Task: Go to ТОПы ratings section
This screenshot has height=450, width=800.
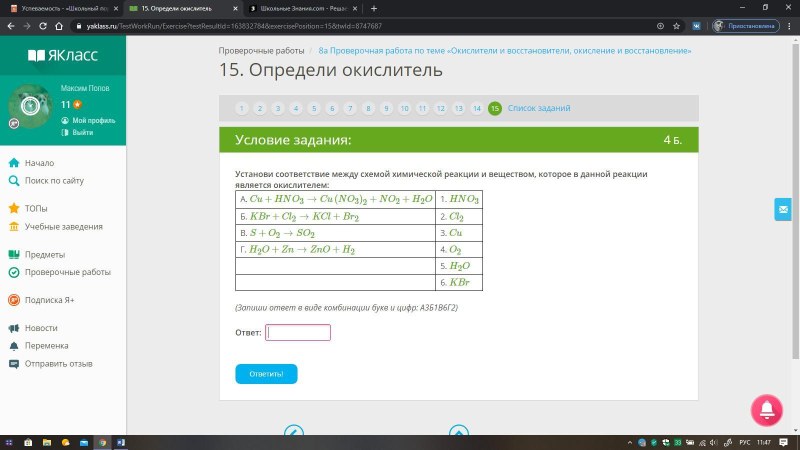Action: point(36,209)
